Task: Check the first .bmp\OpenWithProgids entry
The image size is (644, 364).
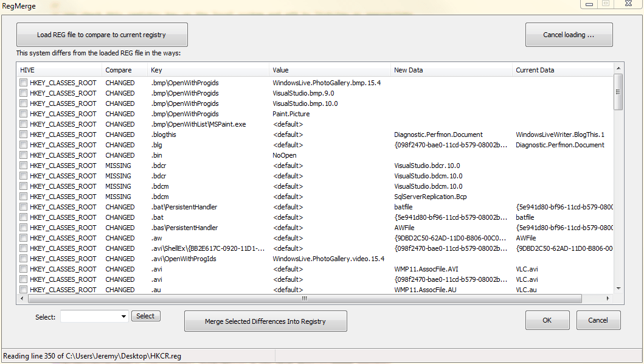Action: (23, 83)
